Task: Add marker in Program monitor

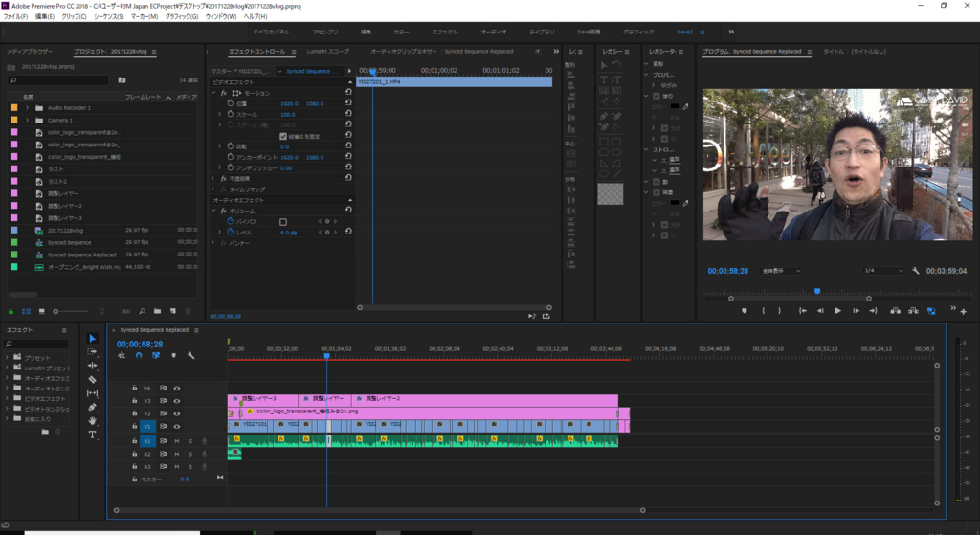Action: 745,311
